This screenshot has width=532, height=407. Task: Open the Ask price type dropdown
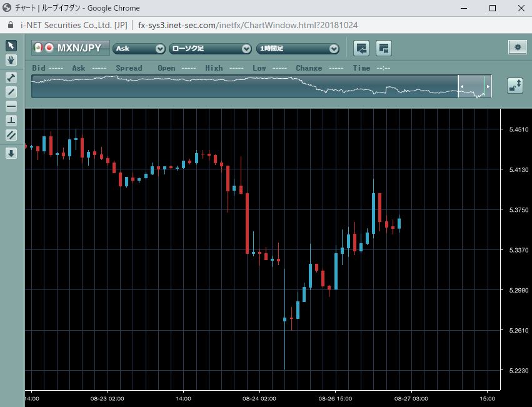click(x=139, y=49)
